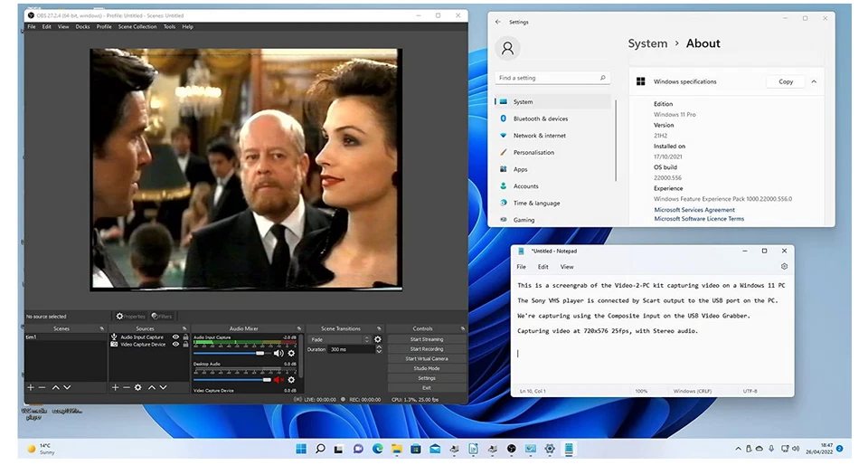Image resolution: width=868 pixels, height=465 pixels.
Task: Pop out the Scenes dock
Action: pos(102,328)
